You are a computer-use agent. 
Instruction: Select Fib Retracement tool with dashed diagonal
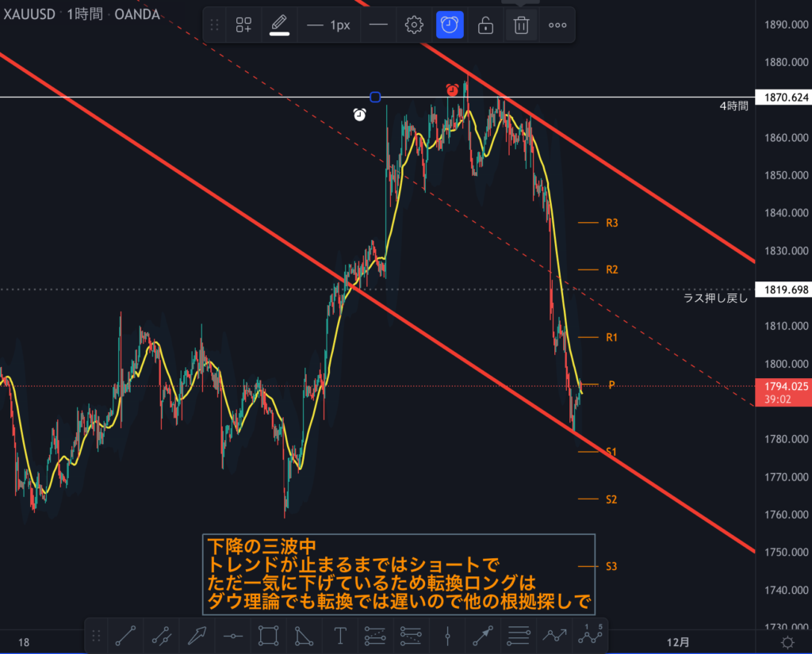pos(375,636)
